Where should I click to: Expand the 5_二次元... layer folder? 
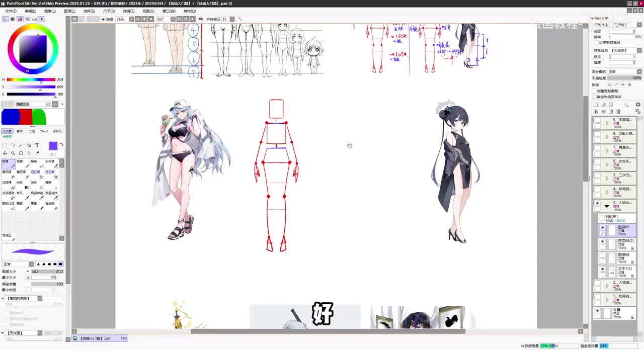tap(607, 179)
